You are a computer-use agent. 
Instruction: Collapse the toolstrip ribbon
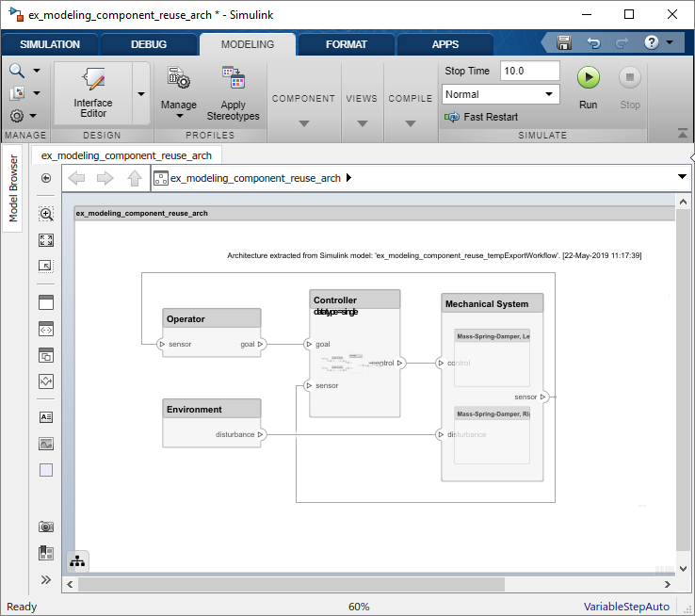pyautogui.click(x=683, y=133)
